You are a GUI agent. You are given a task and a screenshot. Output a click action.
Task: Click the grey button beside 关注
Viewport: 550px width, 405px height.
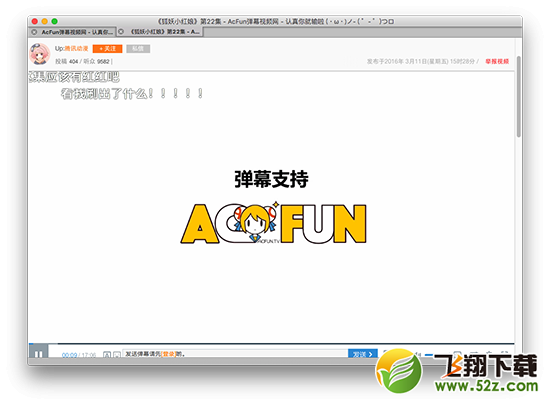tap(138, 49)
